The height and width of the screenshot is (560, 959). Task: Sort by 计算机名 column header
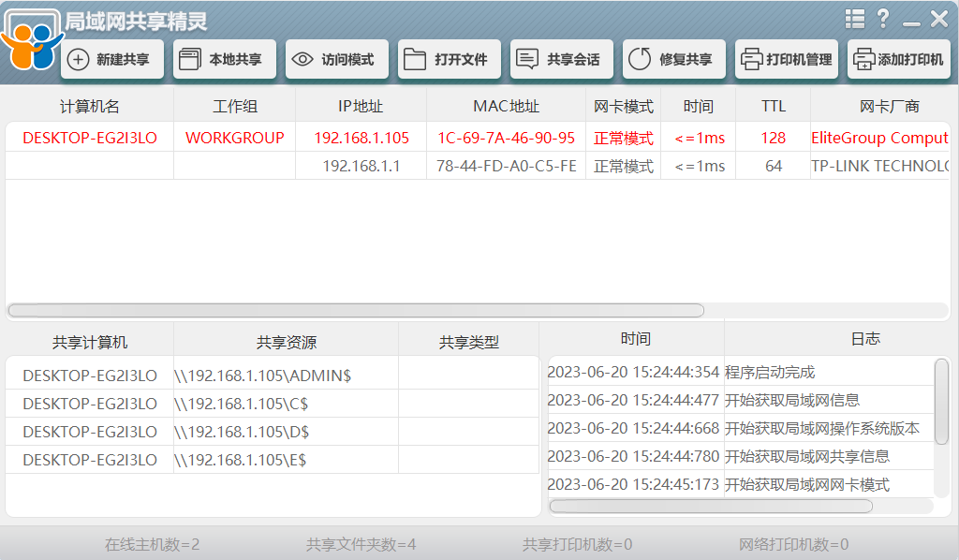click(x=90, y=107)
